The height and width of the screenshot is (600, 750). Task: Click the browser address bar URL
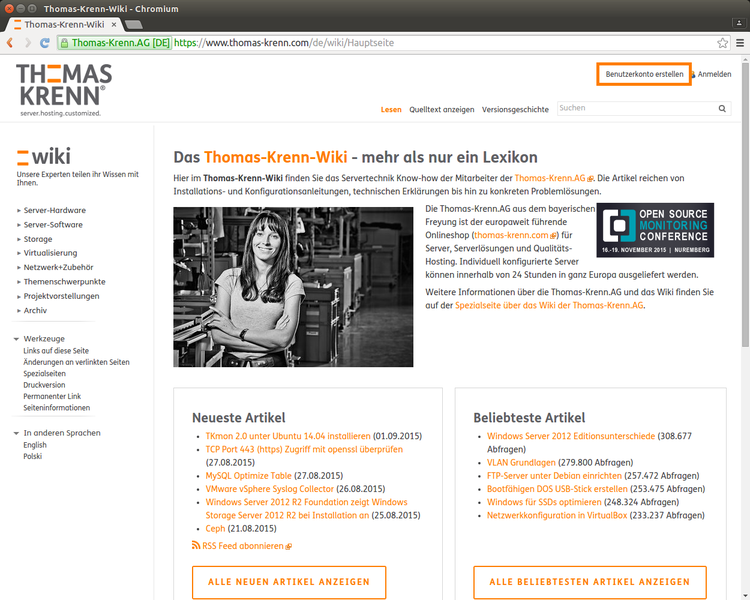click(x=284, y=43)
